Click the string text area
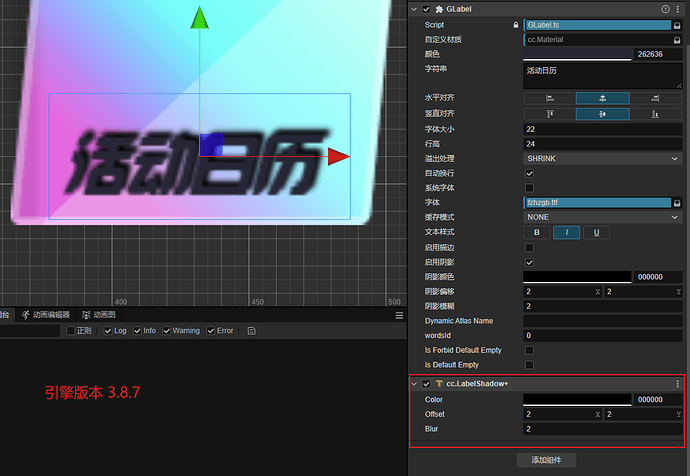The height and width of the screenshot is (476, 690). point(602,76)
